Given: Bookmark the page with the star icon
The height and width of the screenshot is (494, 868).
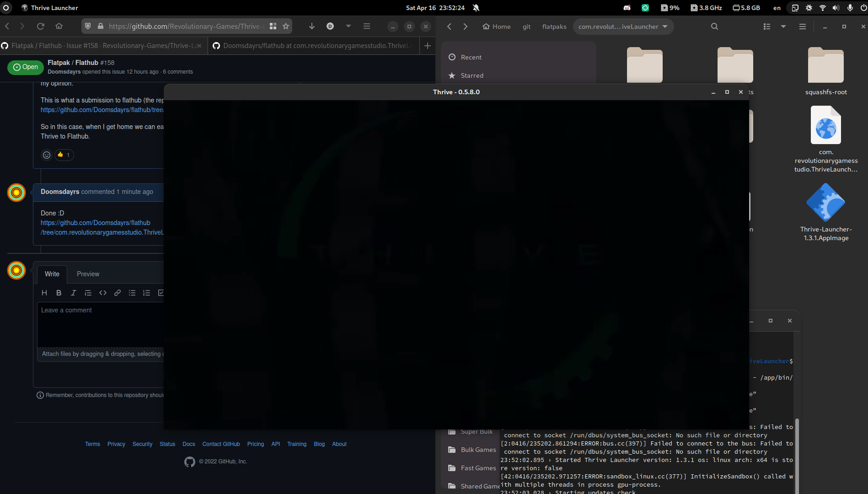Looking at the screenshot, I should 286,26.
